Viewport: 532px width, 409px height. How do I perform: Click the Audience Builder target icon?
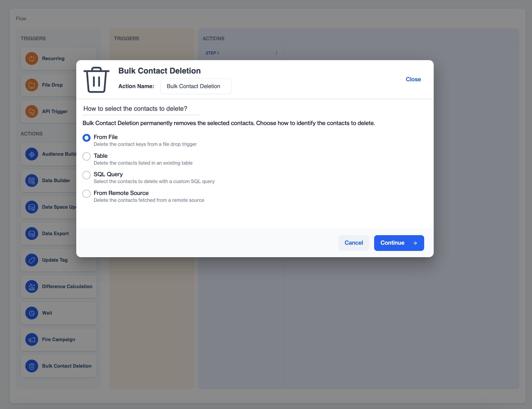pos(32,154)
